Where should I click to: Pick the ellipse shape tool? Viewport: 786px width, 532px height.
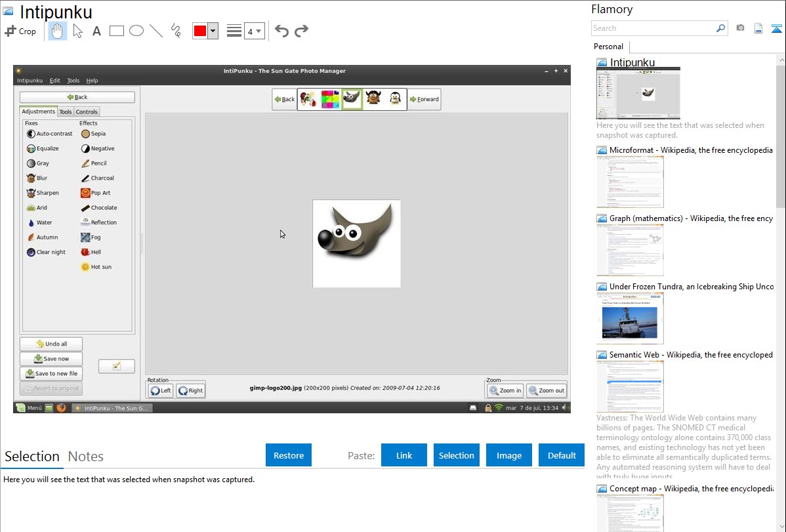[136, 31]
